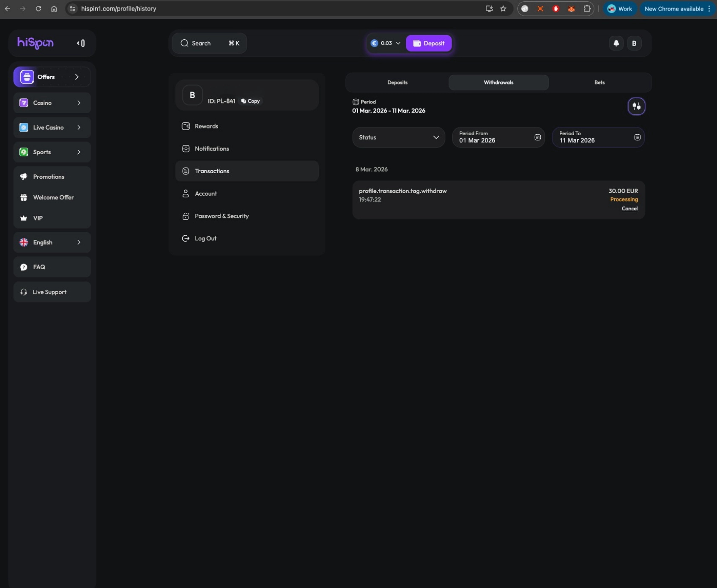The width and height of the screenshot is (717, 588).
Task: Click the Period From date field
Action: (x=498, y=137)
